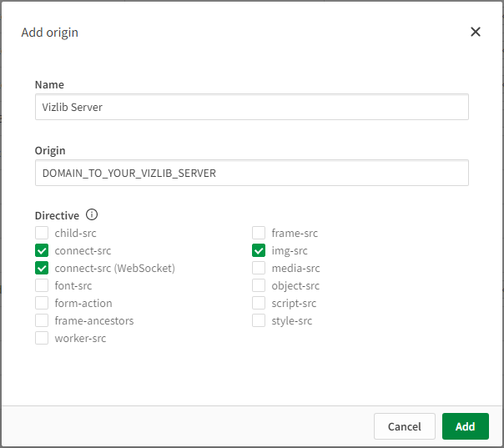Check the frame-src directive
Screen dimensions: 504x448
coord(259,233)
